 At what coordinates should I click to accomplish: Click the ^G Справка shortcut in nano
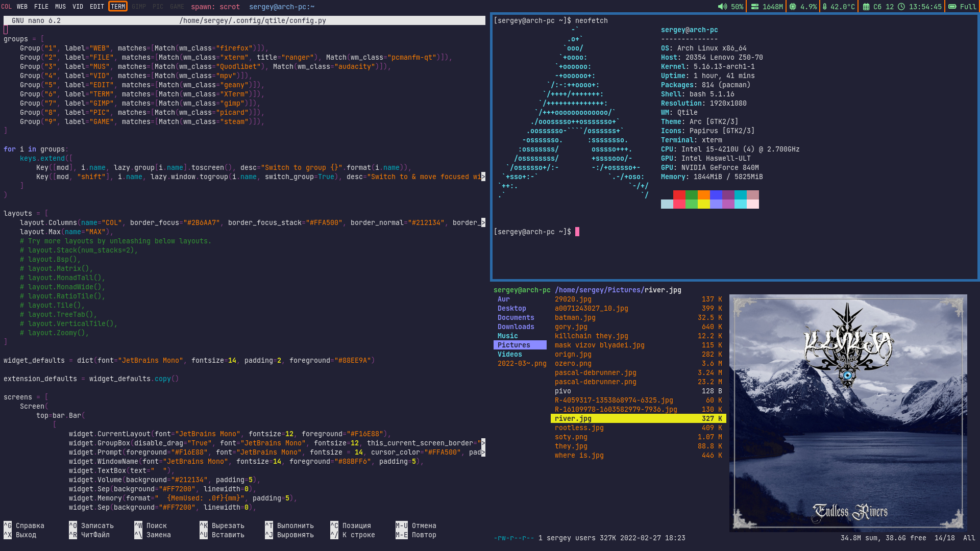(24, 525)
